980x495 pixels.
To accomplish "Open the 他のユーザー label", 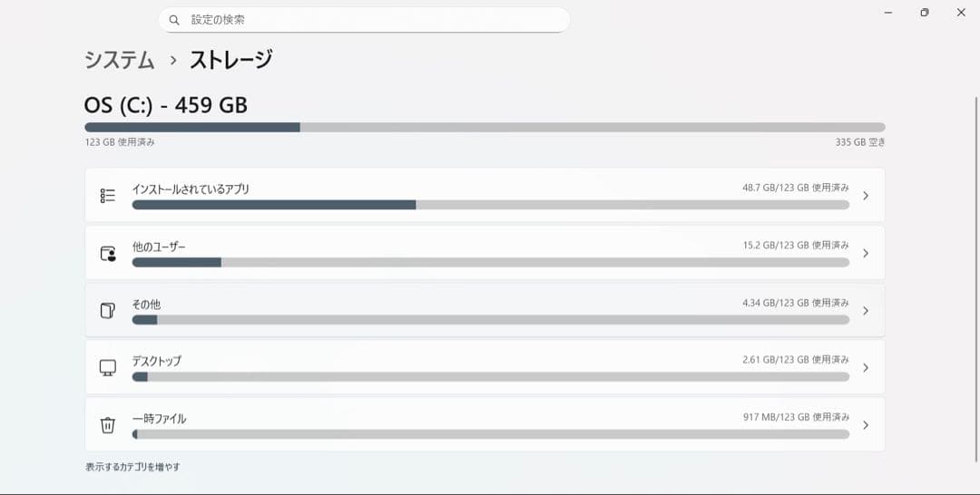I will pyautogui.click(x=159, y=247).
